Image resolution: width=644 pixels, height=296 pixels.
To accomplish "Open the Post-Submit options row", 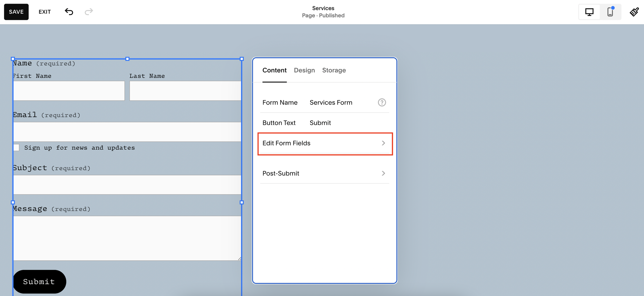I will tap(325, 174).
